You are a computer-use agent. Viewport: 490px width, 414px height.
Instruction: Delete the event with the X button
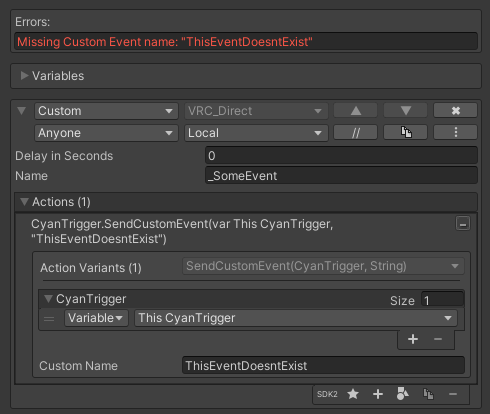coord(455,111)
